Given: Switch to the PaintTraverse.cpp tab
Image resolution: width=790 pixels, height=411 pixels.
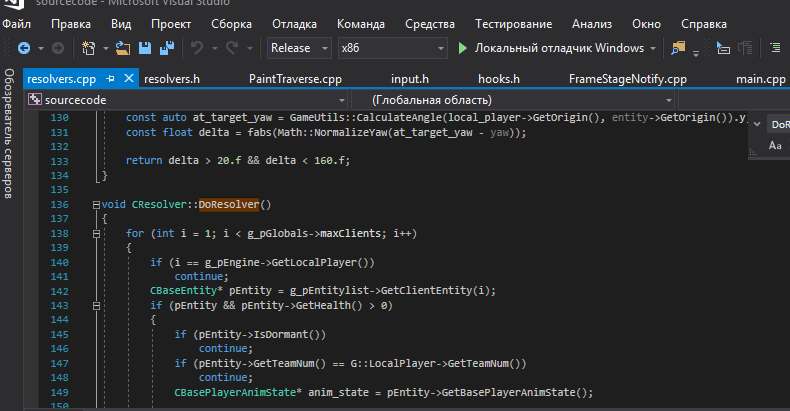Looking at the screenshot, I should pyautogui.click(x=295, y=78).
